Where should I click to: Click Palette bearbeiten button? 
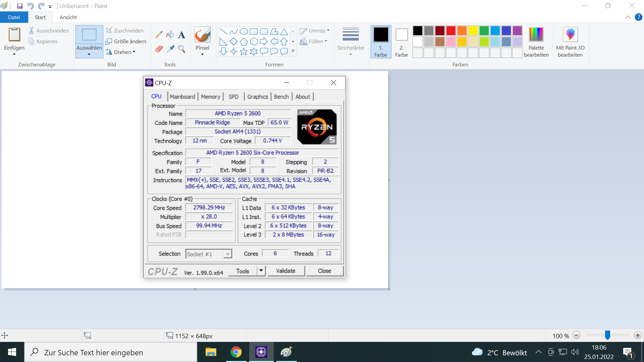coord(536,41)
